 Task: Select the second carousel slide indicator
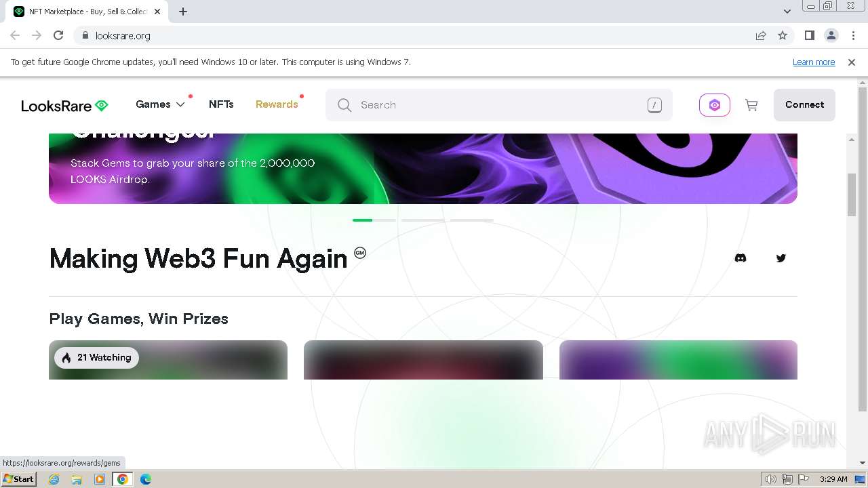point(423,220)
